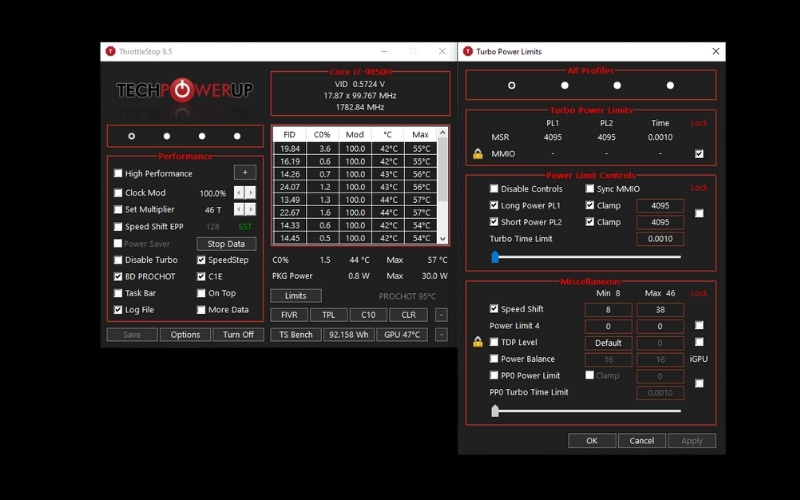Toggle the Disable Turbo checkbox

(x=118, y=260)
